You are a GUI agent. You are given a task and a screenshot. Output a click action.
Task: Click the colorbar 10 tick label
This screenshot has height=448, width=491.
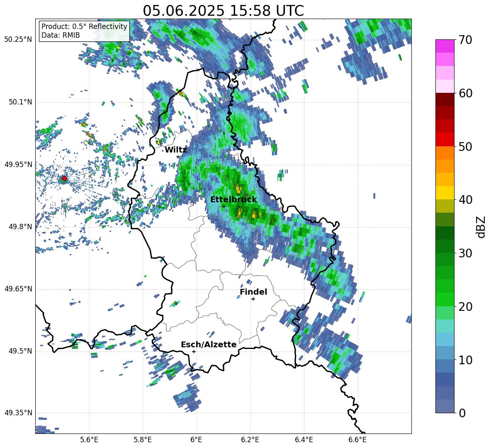pos(465,360)
